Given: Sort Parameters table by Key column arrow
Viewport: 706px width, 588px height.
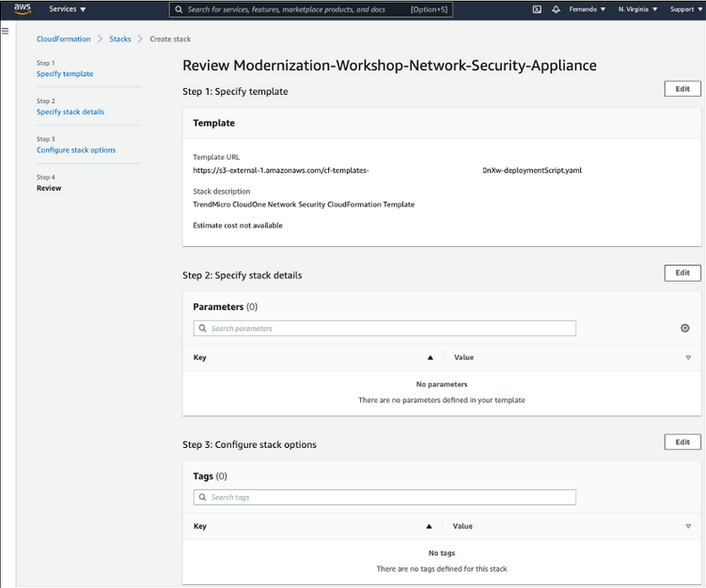Looking at the screenshot, I should (430, 357).
